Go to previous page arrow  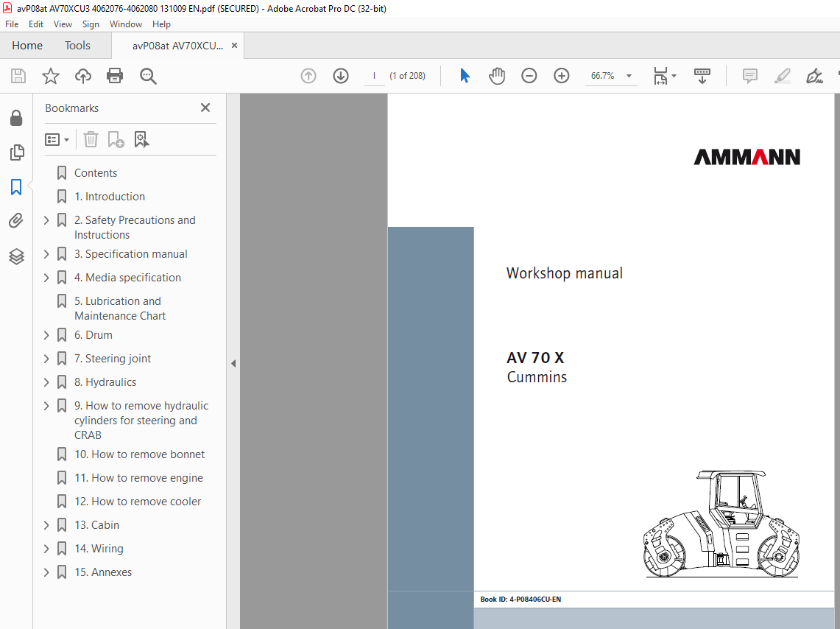coord(308,76)
